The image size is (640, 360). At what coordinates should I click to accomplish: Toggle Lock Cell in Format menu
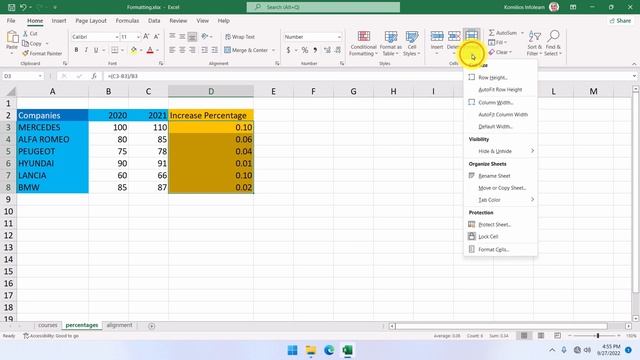[500, 237]
